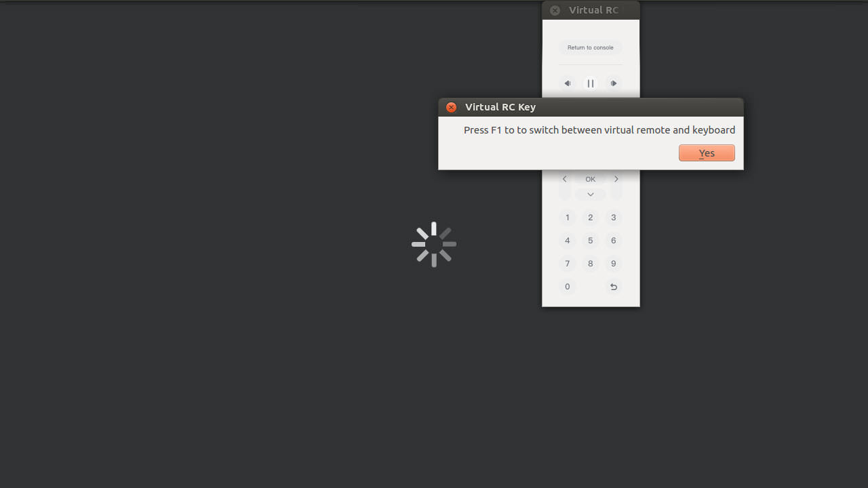Viewport: 868px width, 488px height.
Task: Tap number key 6 on the remote
Action: click(x=614, y=241)
